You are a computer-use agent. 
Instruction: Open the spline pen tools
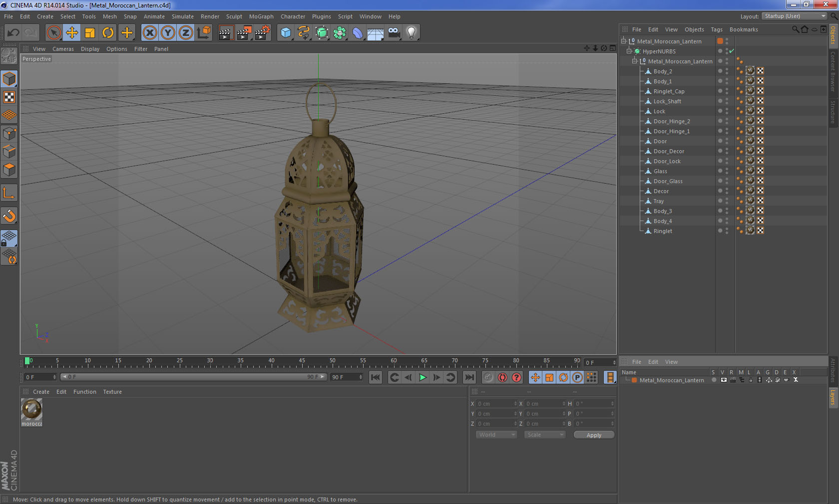point(304,33)
